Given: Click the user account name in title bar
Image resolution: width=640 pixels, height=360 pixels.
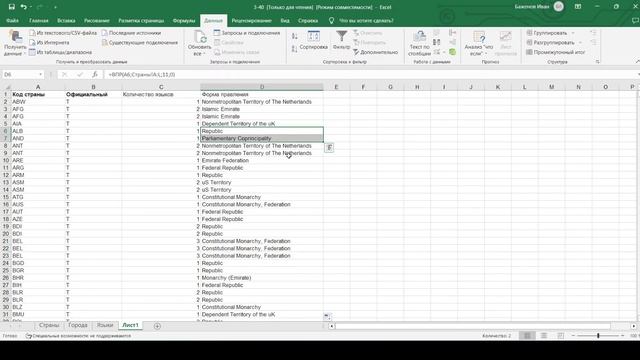Looking at the screenshot, I should click(532, 7).
